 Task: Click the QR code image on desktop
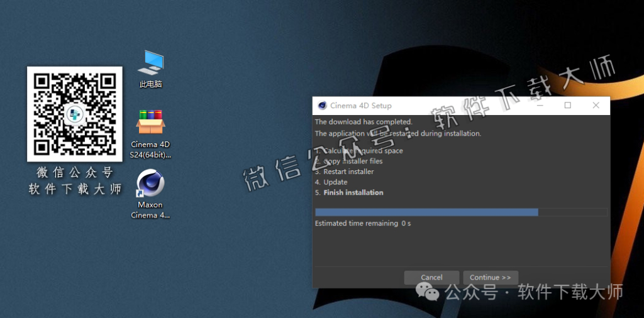pyautogui.click(x=74, y=114)
